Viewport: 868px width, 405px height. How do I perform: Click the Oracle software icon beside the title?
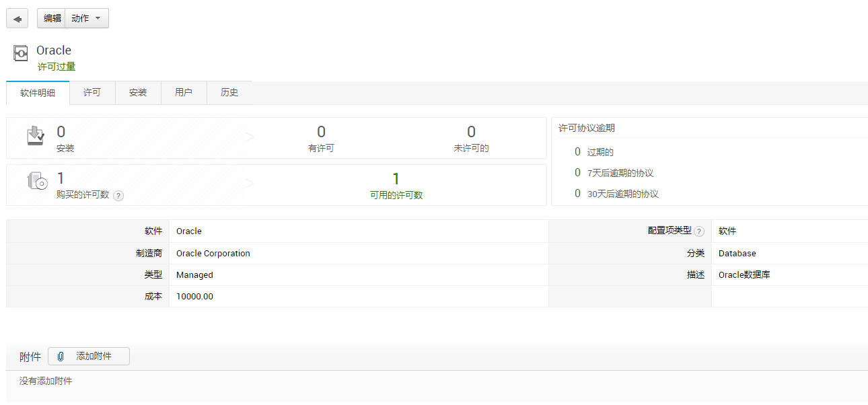pos(21,52)
